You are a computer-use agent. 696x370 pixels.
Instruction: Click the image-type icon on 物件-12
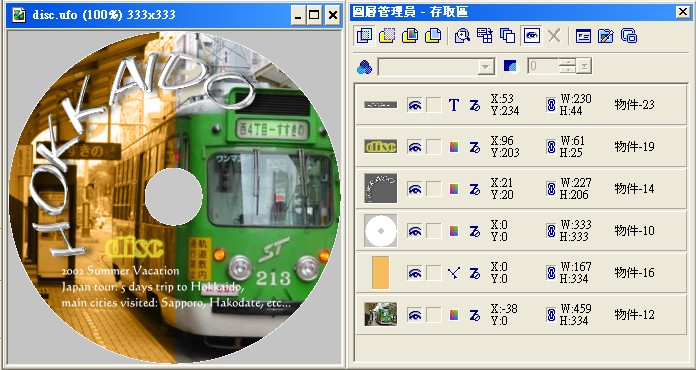coord(454,315)
